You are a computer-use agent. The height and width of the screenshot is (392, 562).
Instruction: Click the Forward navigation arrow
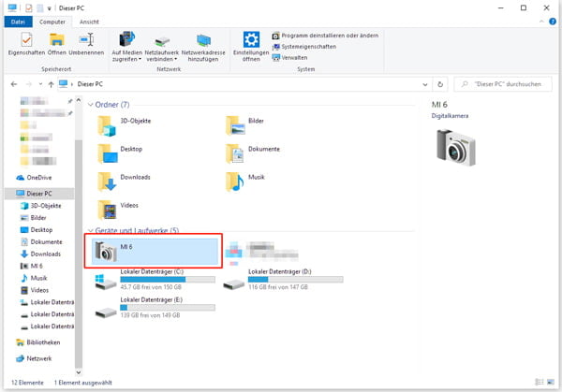pyautogui.click(x=29, y=84)
